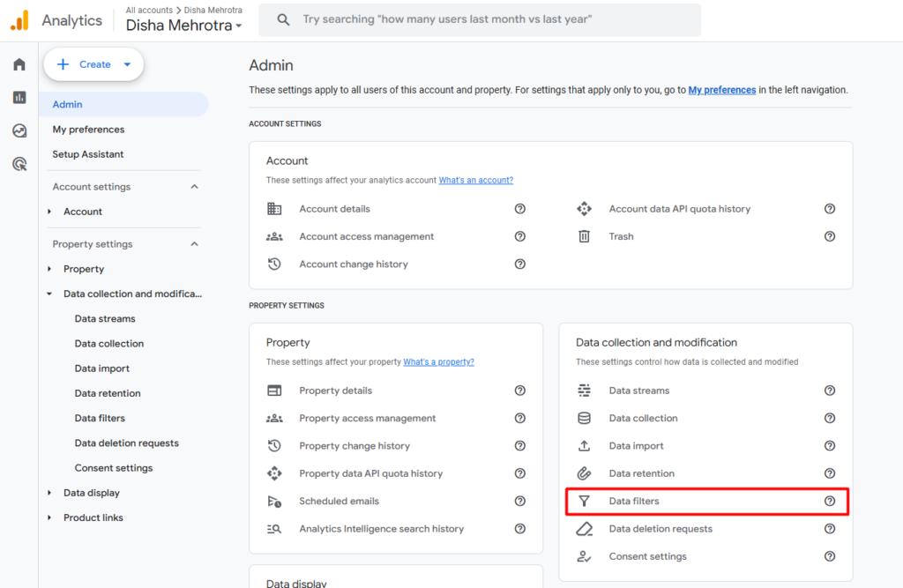Expand Product links in sidebar
The image size is (903, 588).
pyautogui.click(x=50, y=517)
